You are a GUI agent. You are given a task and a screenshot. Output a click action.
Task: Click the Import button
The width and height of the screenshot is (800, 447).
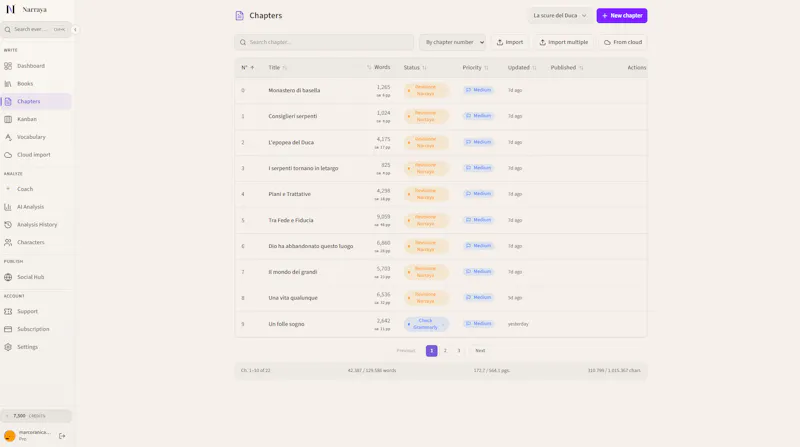point(510,42)
